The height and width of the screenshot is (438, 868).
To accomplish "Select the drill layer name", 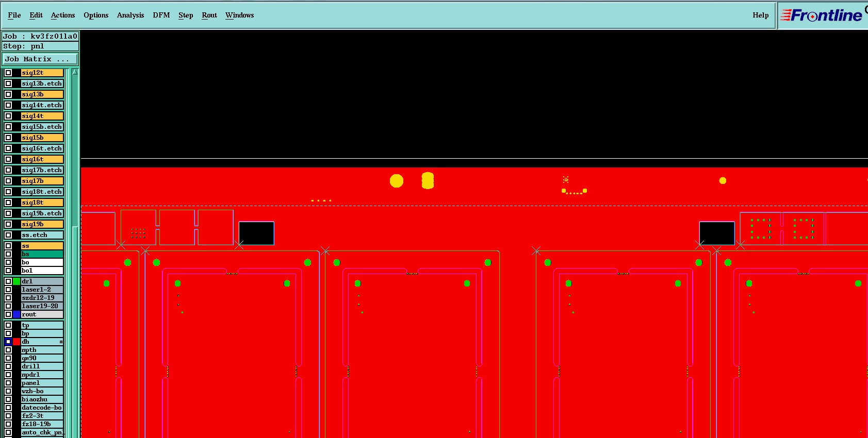I will click(x=42, y=366).
